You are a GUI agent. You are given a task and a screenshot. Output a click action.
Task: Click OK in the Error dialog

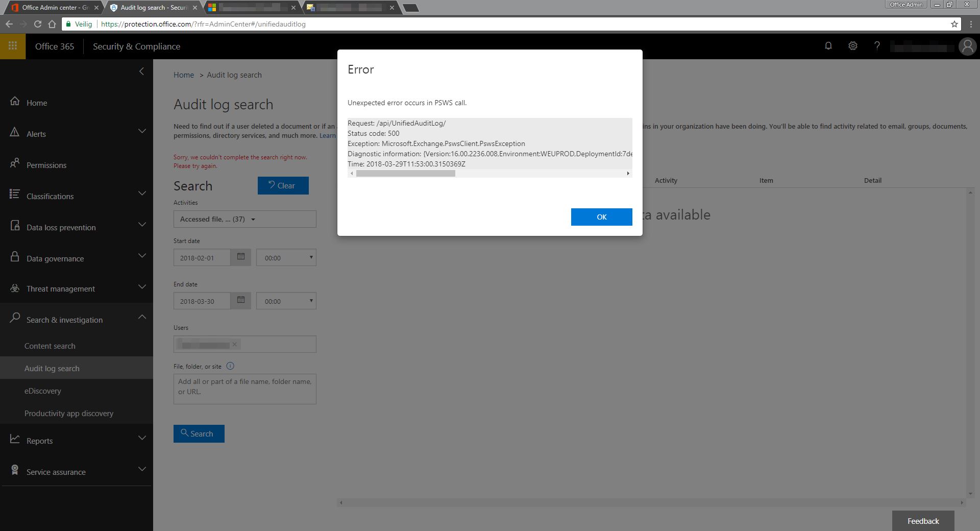coord(602,217)
